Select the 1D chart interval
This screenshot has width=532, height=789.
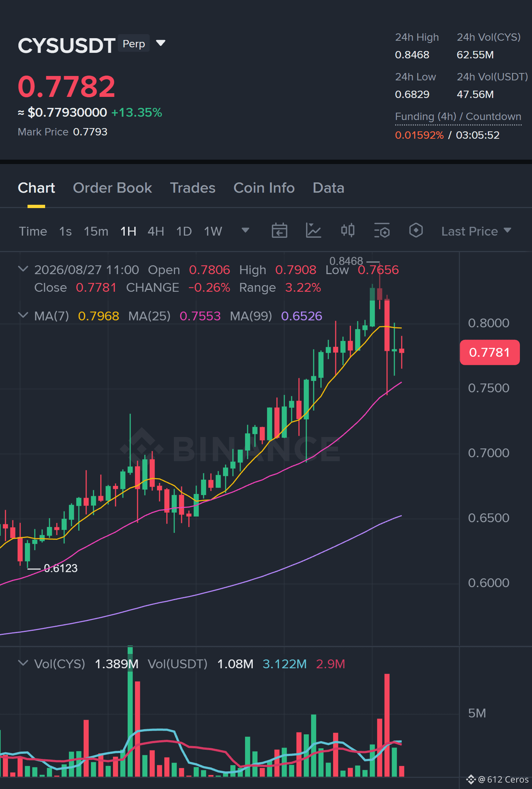(184, 231)
